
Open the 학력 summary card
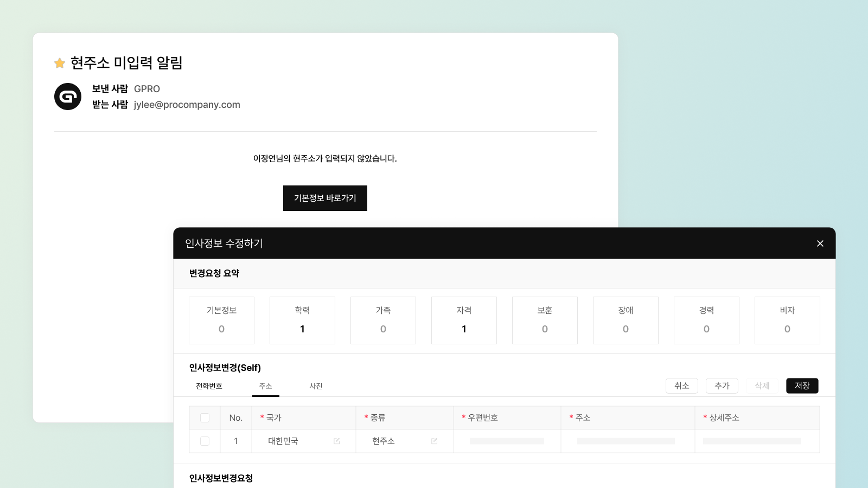coord(302,320)
